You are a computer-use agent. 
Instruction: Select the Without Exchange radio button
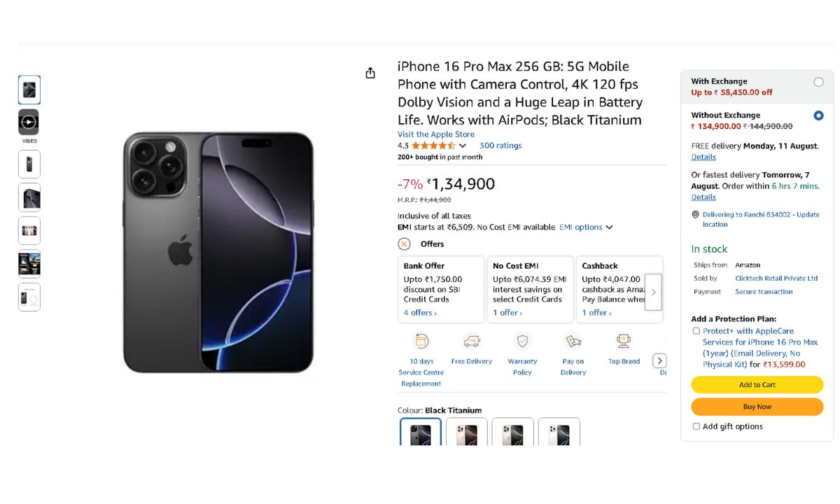click(x=818, y=115)
